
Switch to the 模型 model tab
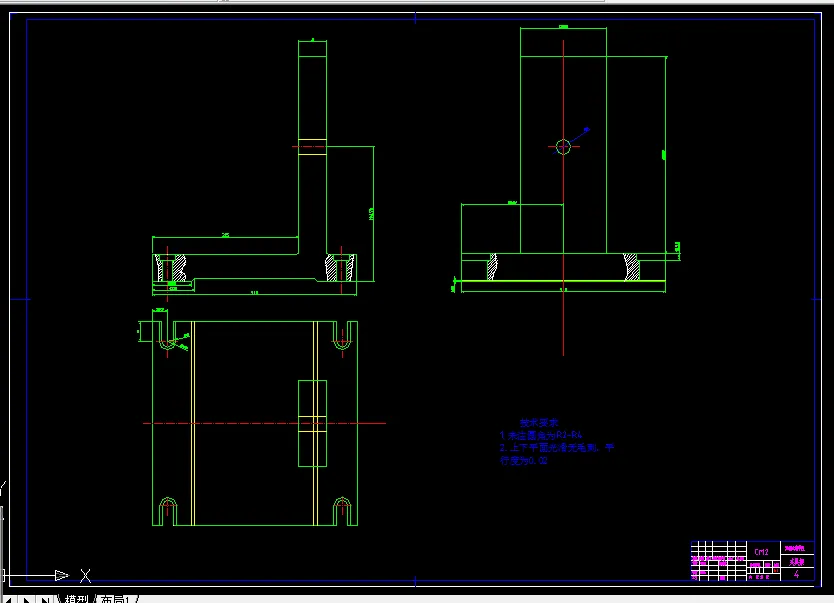pyautogui.click(x=76, y=599)
